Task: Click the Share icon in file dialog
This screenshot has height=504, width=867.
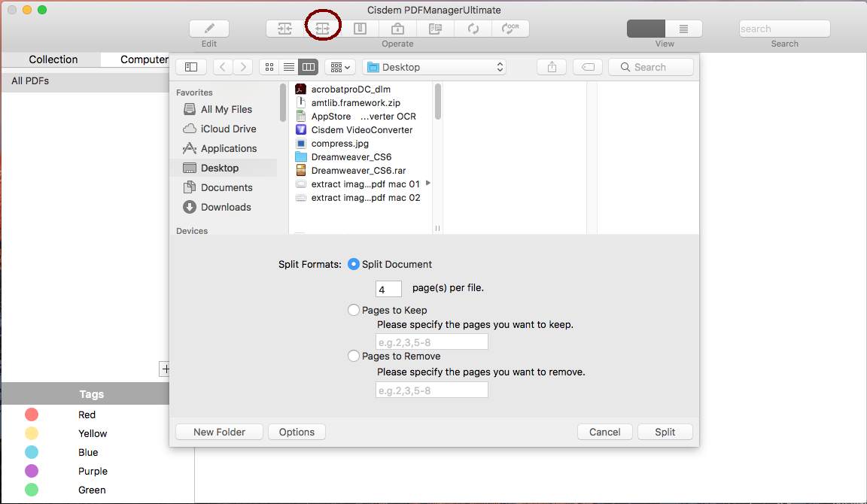Action: click(552, 67)
